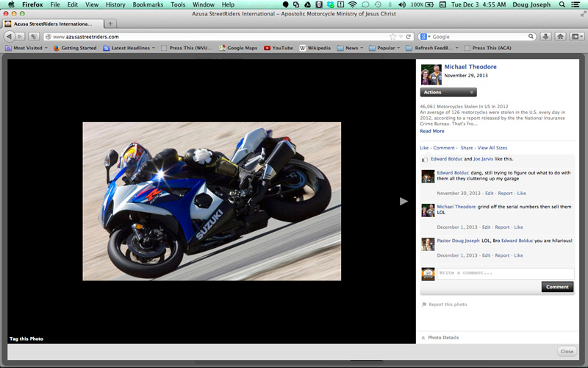Open the Bookmarks menu
Screen dimensions: 588x368
[148, 4]
